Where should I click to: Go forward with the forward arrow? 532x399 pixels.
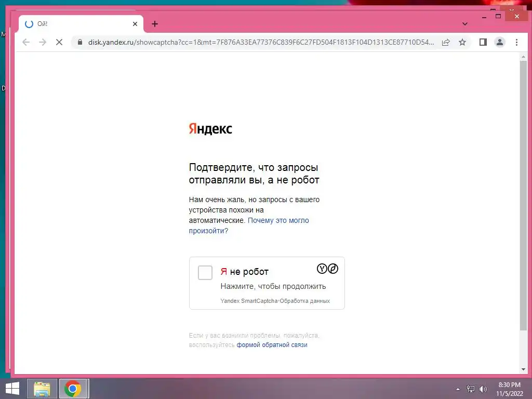(x=43, y=42)
